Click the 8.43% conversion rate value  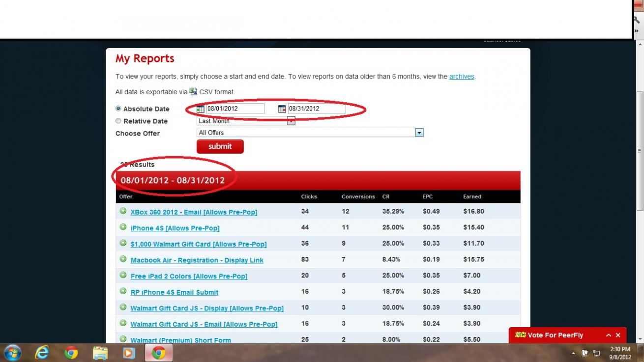[391, 259]
